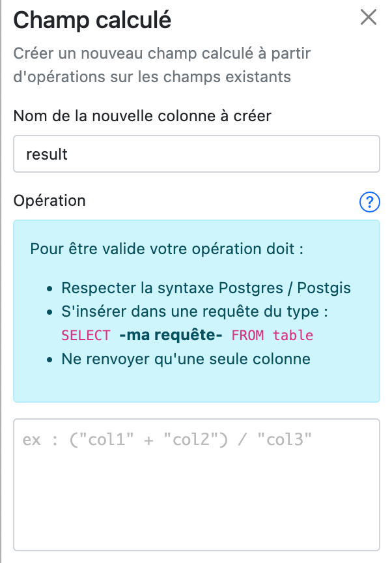This screenshot has height=563, width=392.
Task: Open the Opération help question mark
Action: 369,202
